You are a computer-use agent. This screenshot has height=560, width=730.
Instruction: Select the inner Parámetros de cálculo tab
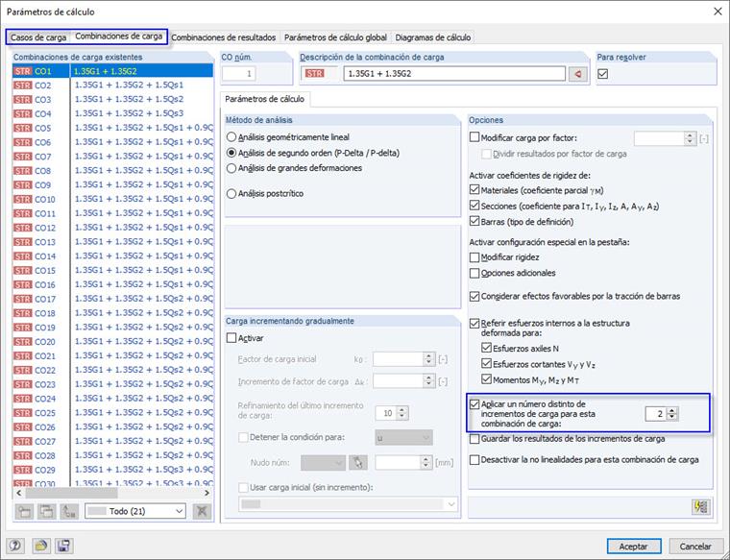point(264,99)
